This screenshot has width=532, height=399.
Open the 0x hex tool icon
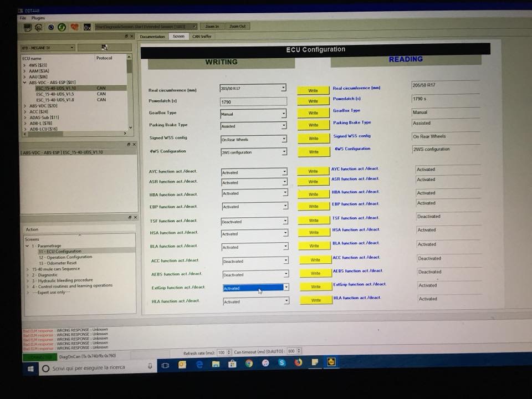click(x=87, y=27)
